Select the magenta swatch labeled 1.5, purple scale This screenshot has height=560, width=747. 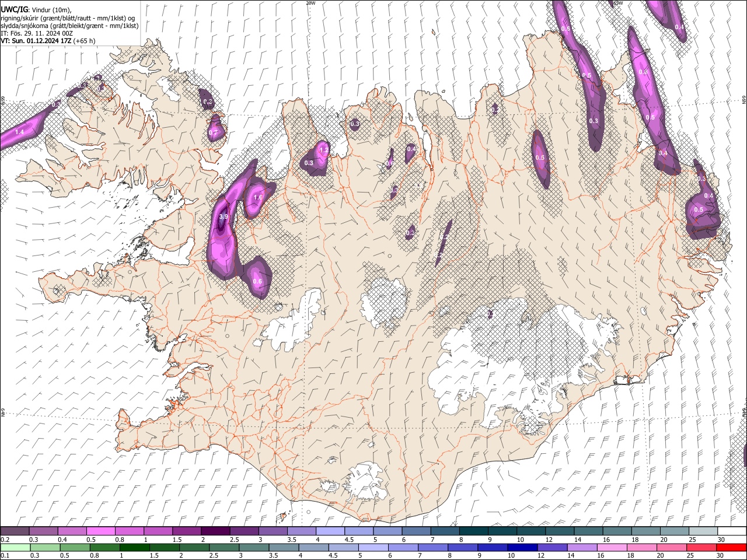click(187, 531)
